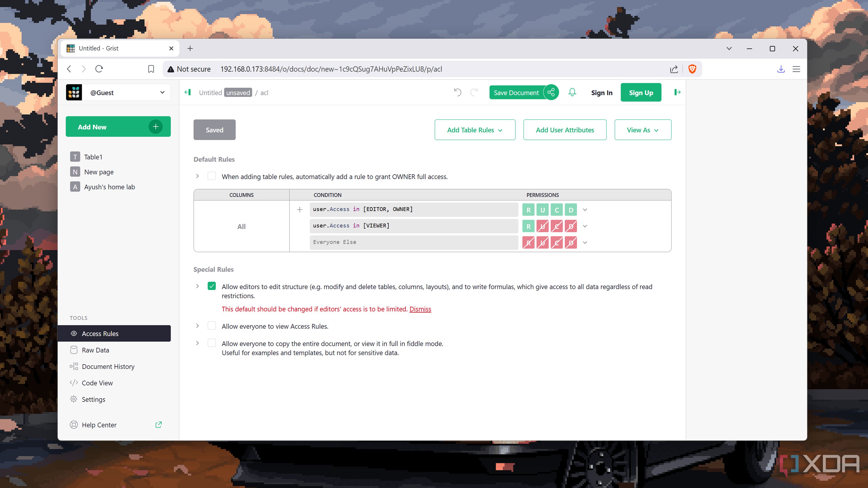The height and width of the screenshot is (488, 868).
Task: Click the browser share icon in address bar
Action: coord(674,69)
